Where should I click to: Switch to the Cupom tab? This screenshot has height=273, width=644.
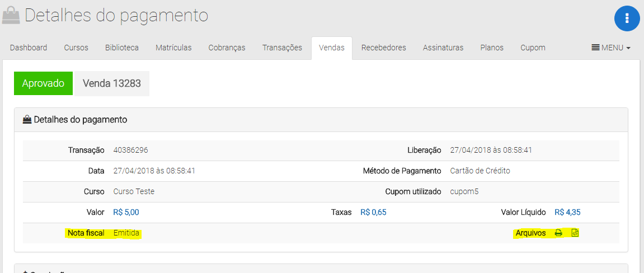tap(533, 48)
